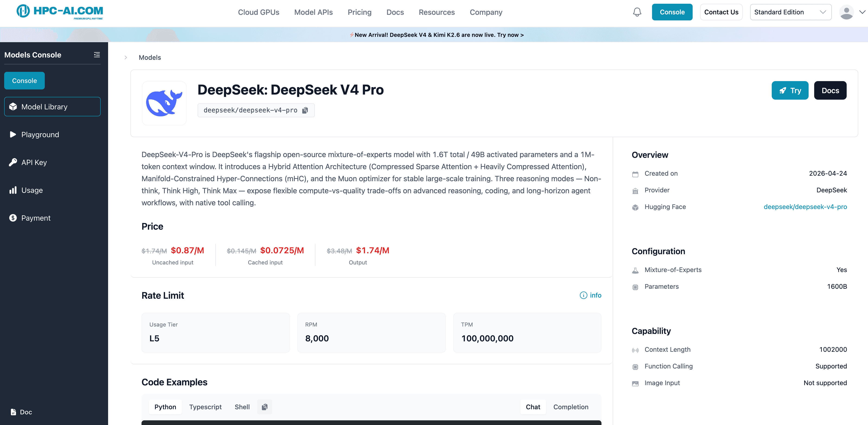Click the Doc file icon
Viewport: 868px width, 425px height.
13,412
